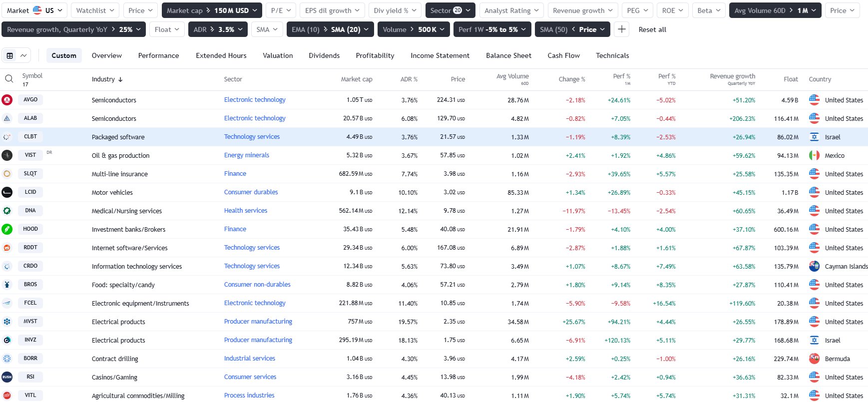The height and width of the screenshot is (402, 868).
Task: Open the Market US dropdown
Action: click(x=34, y=10)
